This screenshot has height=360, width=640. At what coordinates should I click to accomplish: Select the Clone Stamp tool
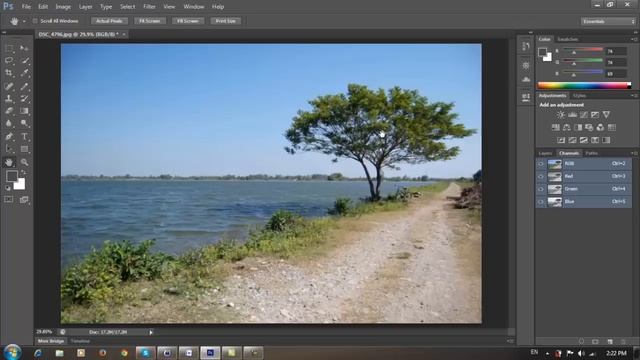[x=9, y=98]
